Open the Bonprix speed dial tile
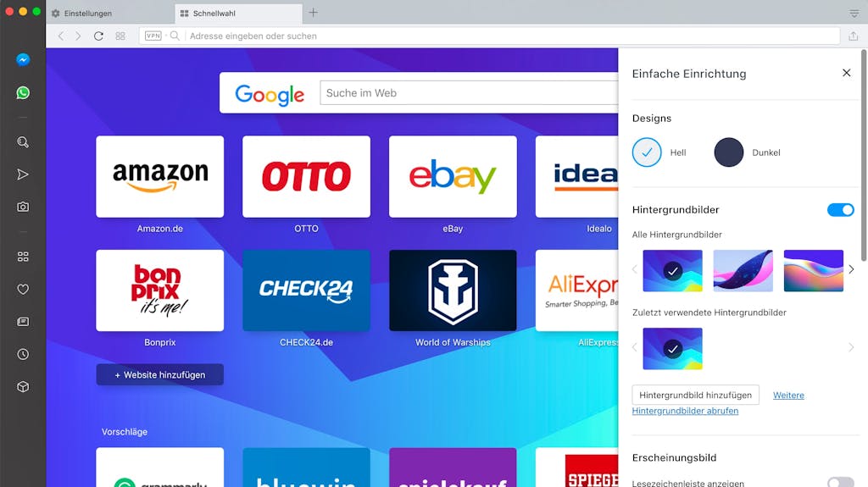The height and width of the screenshot is (487, 868). (160, 291)
